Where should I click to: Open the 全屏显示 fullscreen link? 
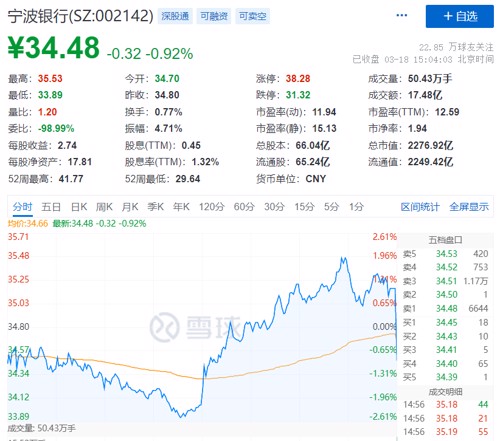tap(469, 207)
